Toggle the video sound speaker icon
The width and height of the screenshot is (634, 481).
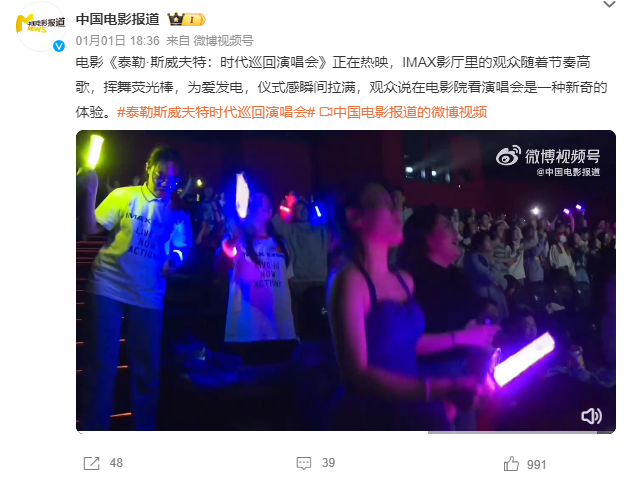point(591,416)
